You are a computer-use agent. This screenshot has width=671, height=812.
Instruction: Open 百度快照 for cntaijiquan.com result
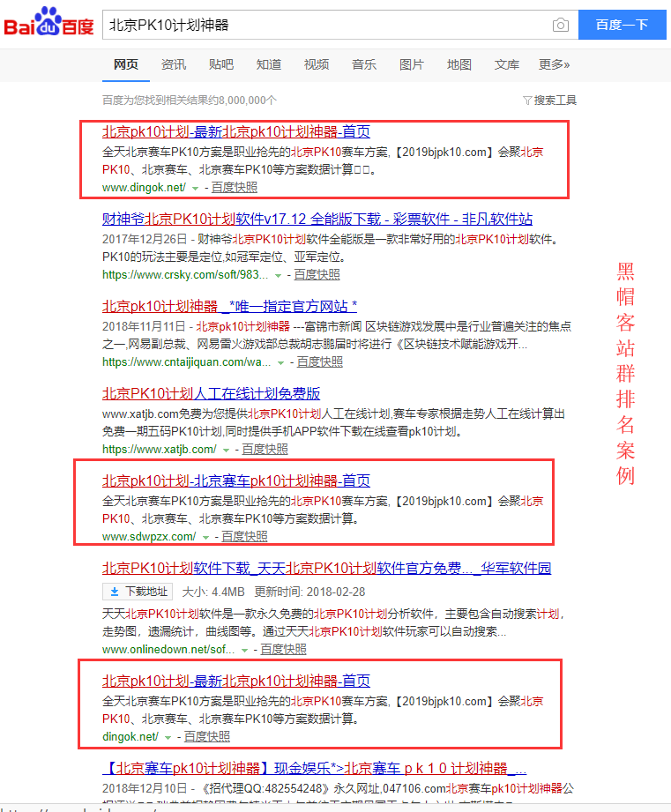(x=319, y=362)
